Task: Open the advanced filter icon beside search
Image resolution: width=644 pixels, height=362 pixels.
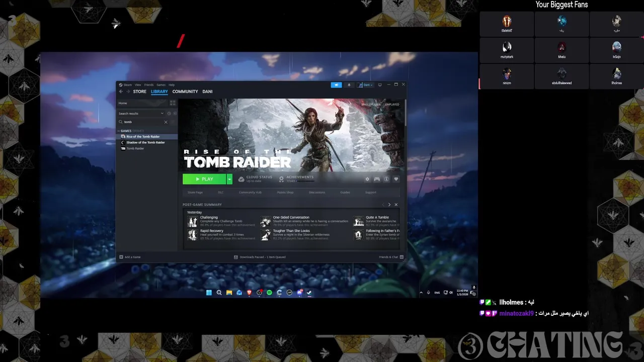Action: (x=173, y=122)
